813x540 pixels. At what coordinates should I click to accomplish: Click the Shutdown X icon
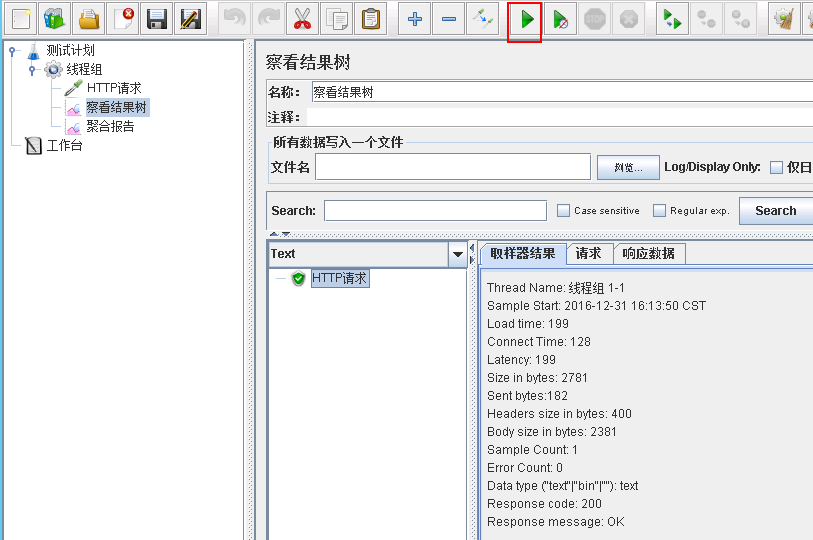point(628,19)
